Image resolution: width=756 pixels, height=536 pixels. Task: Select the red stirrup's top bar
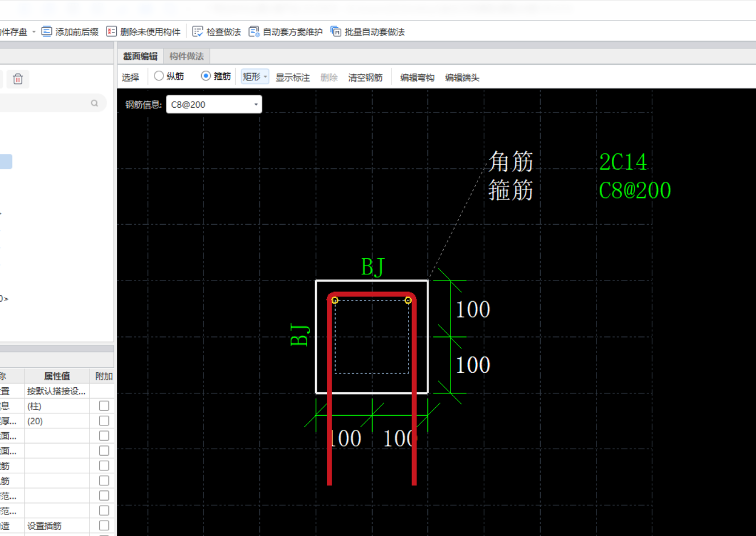371,295
